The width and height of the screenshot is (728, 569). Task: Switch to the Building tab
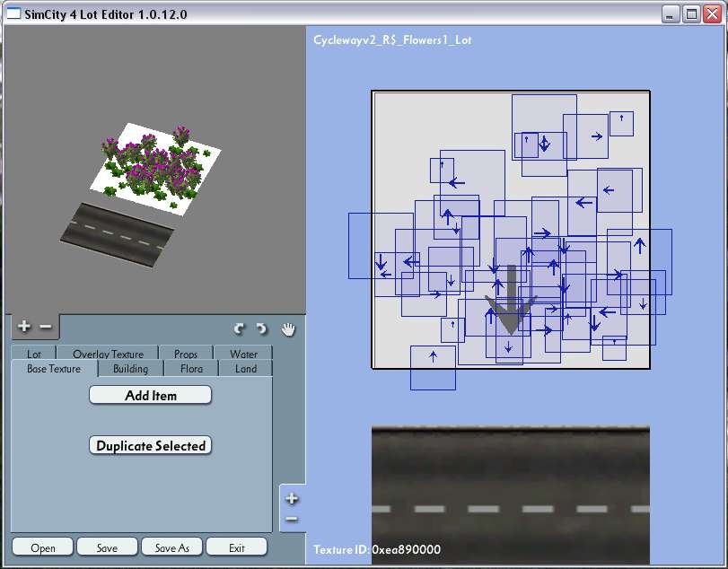pyautogui.click(x=131, y=369)
